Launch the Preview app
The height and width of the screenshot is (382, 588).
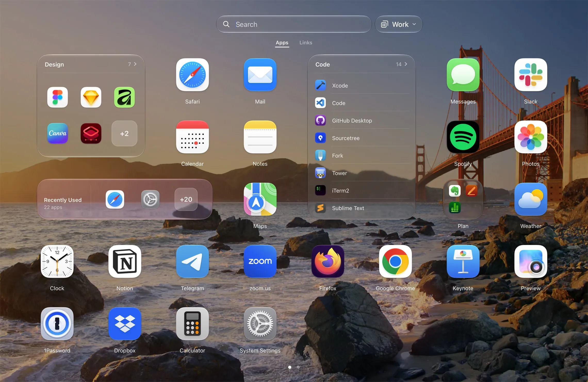pos(530,262)
